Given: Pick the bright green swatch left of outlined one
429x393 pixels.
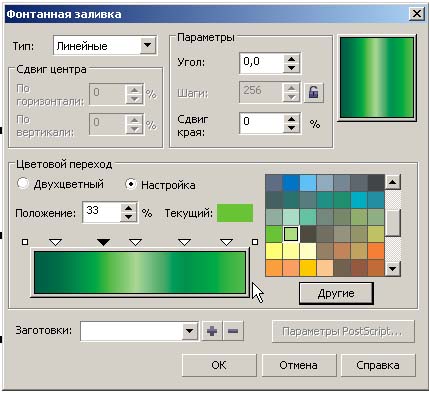Looking at the screenshot, I should tap(274, 234).
